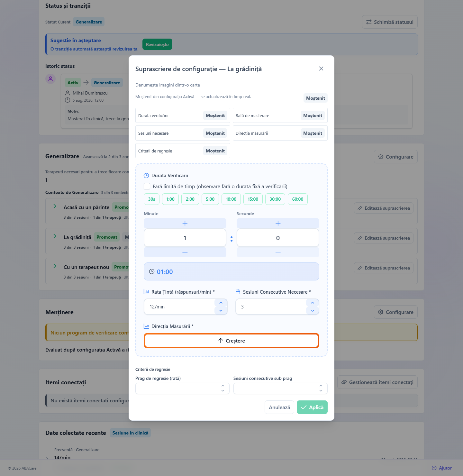Apply the override with Aplică

[x=312, y=407]
